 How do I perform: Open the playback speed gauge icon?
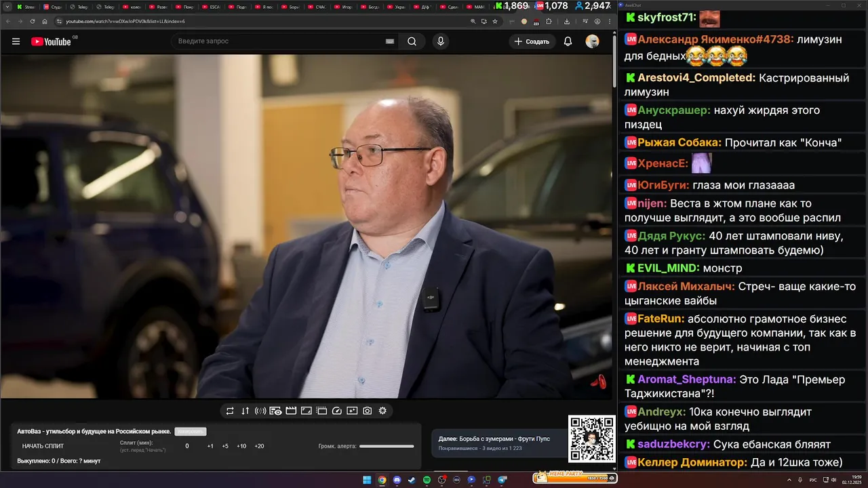(336, 411)
